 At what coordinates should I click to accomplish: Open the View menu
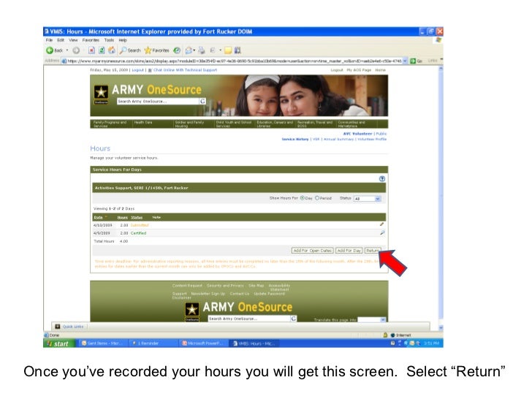(73, 40)
